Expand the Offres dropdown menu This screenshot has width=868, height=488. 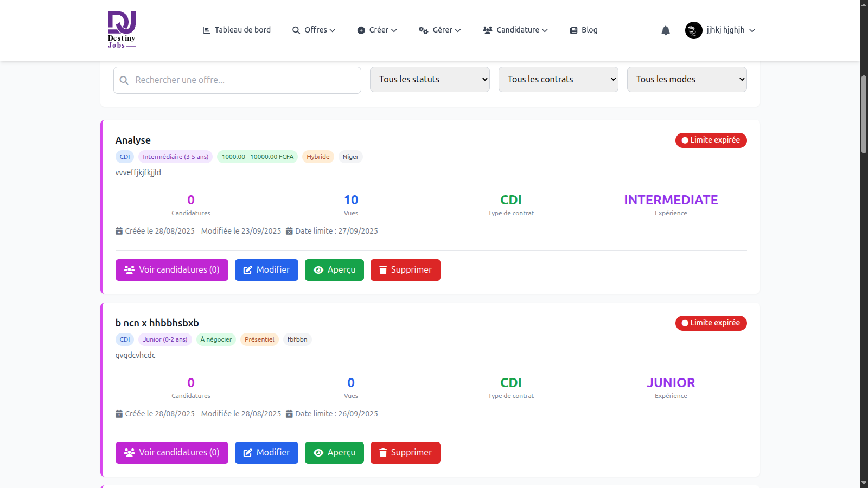(x=314, y=30)
